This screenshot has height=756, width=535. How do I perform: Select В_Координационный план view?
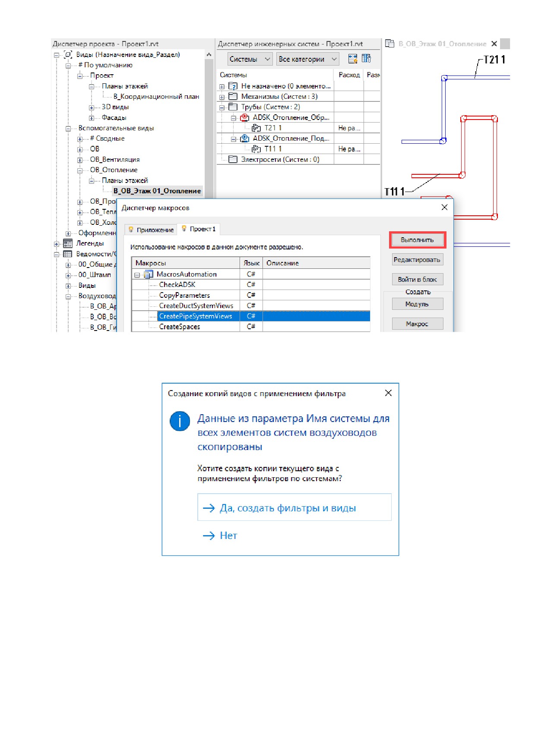pyautogui.click(x=156, y=97)
